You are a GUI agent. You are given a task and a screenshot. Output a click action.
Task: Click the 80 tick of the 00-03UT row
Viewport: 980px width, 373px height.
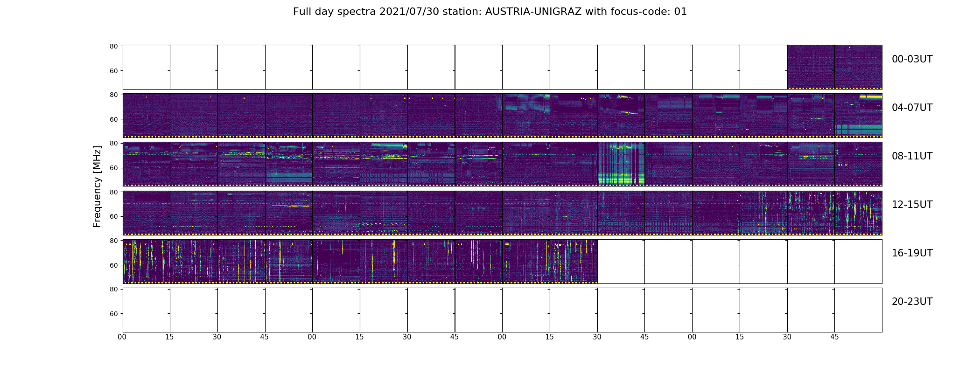coord(113,46)
